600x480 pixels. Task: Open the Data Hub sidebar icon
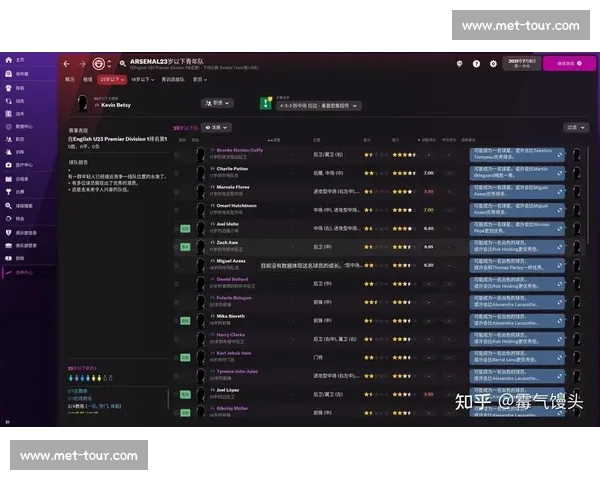click(8, 126)
